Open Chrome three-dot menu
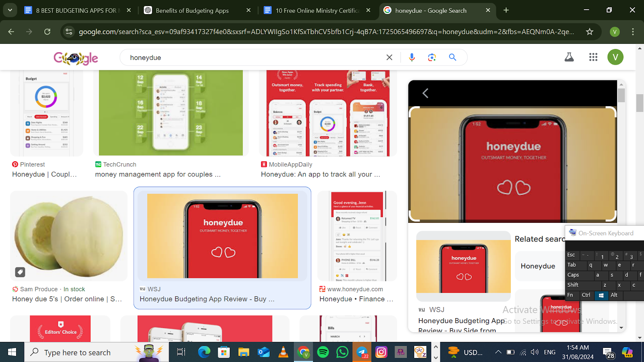 (633, 31)
